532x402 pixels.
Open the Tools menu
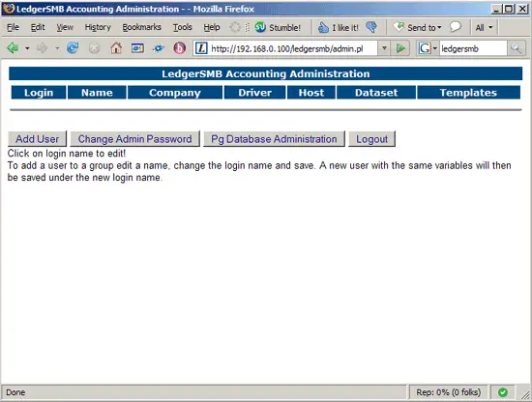[x=183, y=27]
